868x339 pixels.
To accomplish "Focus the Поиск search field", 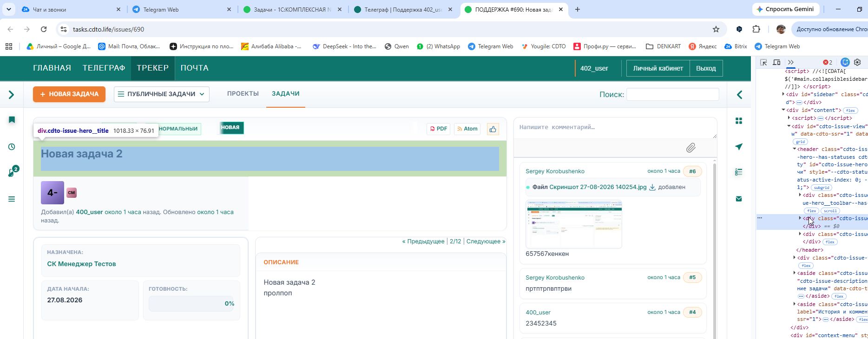I will [x=672, y=94].
